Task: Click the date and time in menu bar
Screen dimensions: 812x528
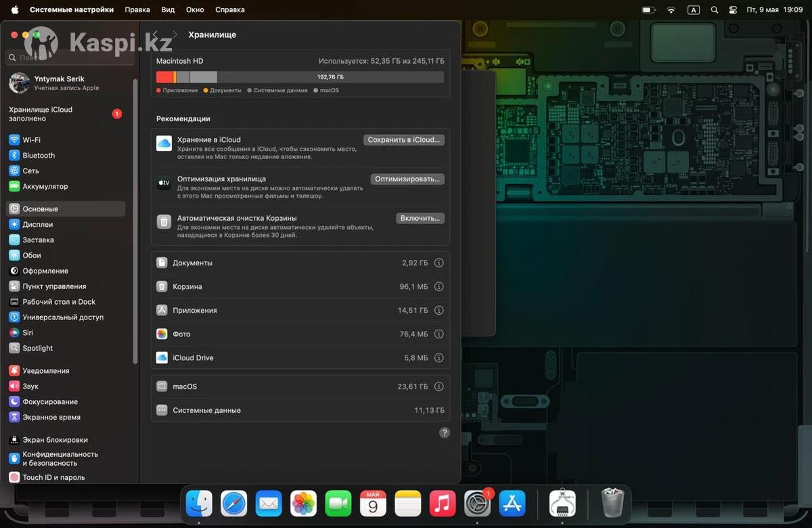Action: point(774,10)
